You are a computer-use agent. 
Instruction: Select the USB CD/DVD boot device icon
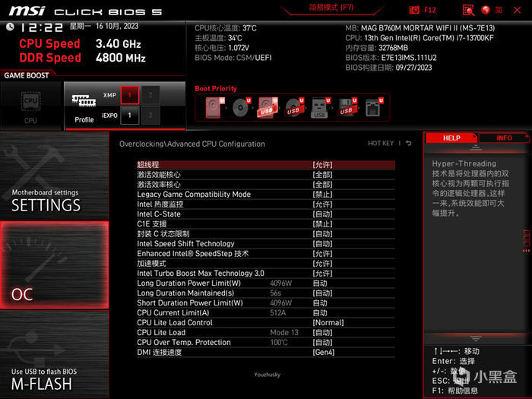click(x=294, y=108)
